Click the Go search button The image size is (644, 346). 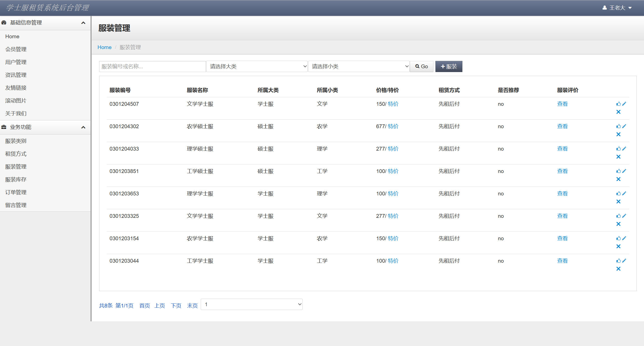pos(421,66)
